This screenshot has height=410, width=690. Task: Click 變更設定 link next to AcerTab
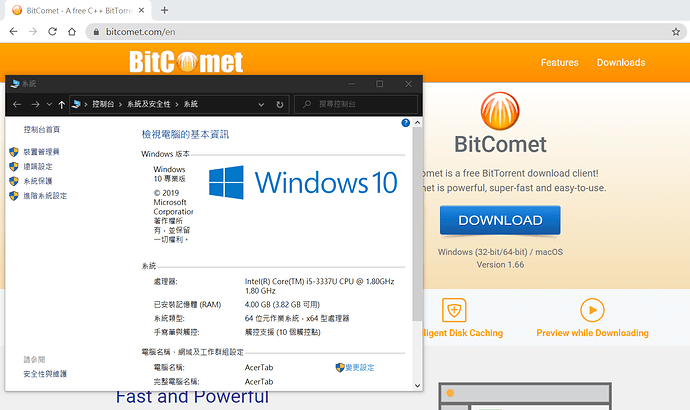point(360,367)
